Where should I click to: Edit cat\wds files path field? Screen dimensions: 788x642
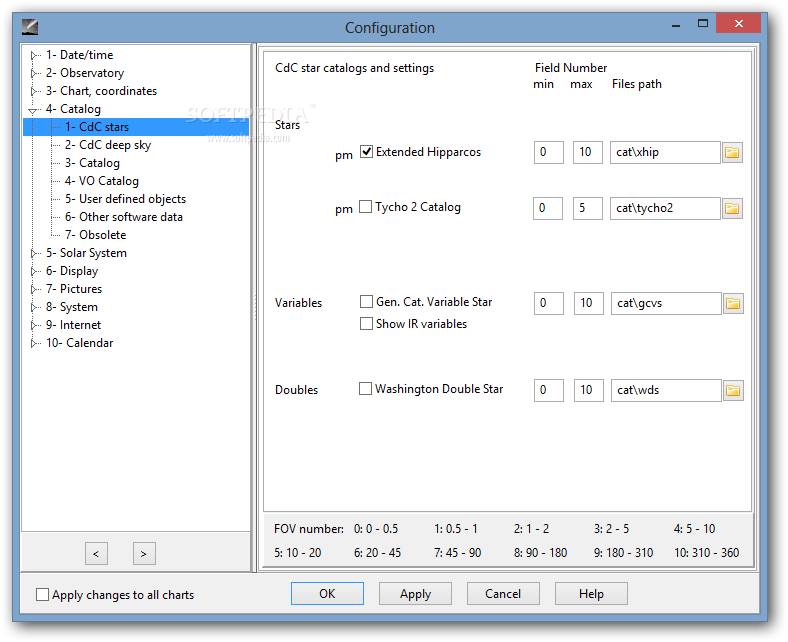click(x=666, y=390)
